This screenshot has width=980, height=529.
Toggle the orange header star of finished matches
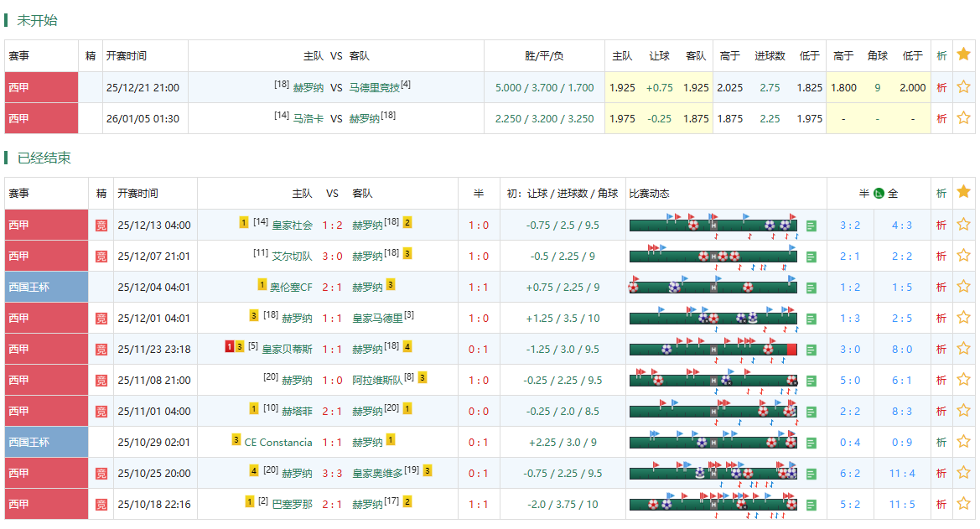click(964, 191)
